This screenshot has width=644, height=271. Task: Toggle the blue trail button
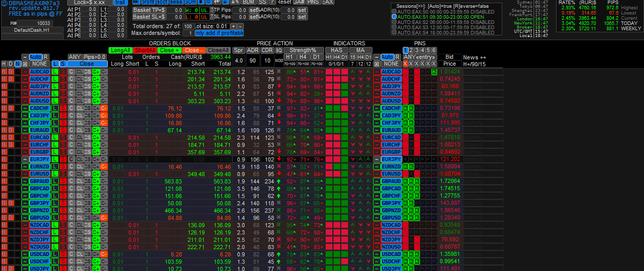coord(120,2)
